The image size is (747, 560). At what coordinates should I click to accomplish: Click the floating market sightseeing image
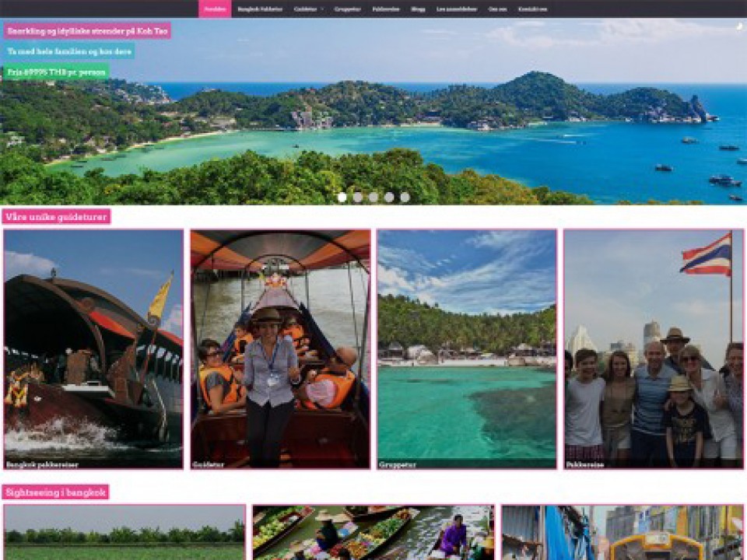373,533
